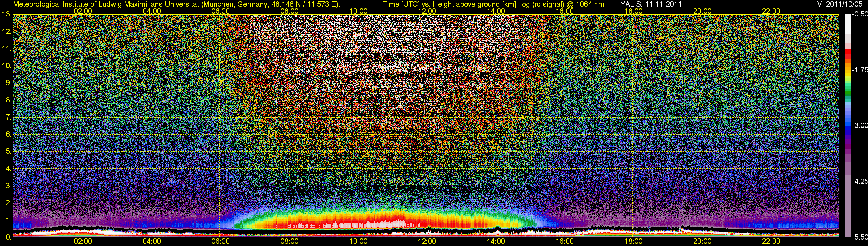The height and width of the screenshot is (246, 868).
Task: Select the 18:00 label on the top time axis
Action: point(633,11)
